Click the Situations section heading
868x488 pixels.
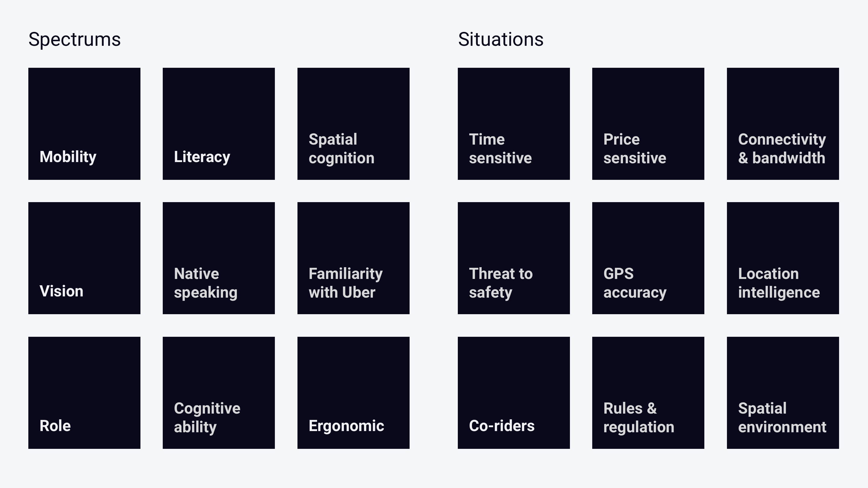coord(501,39)
